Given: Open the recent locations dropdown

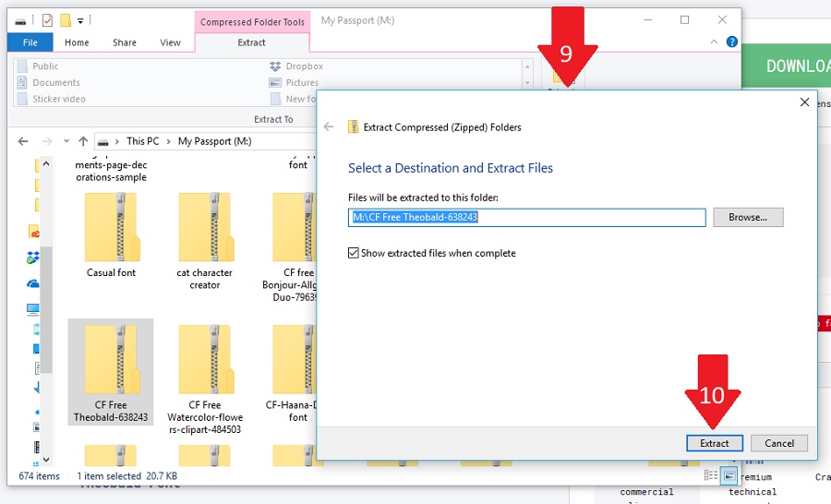Looking at the screenshot, I should [66, 141].
